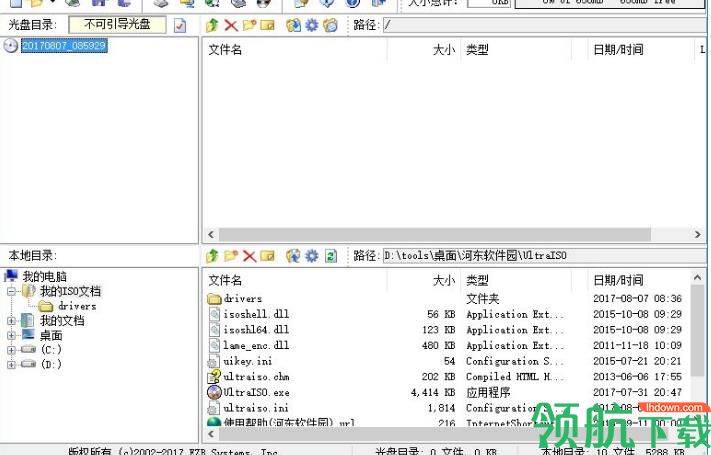This screenshot has height=455, width=711.
Task: Select (C:) drive in tree
Action: (x=51, y=350)
